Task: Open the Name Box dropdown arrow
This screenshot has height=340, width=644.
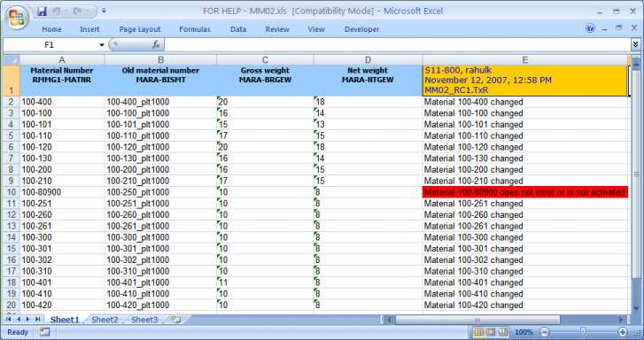Action: [x=102, y=45]
